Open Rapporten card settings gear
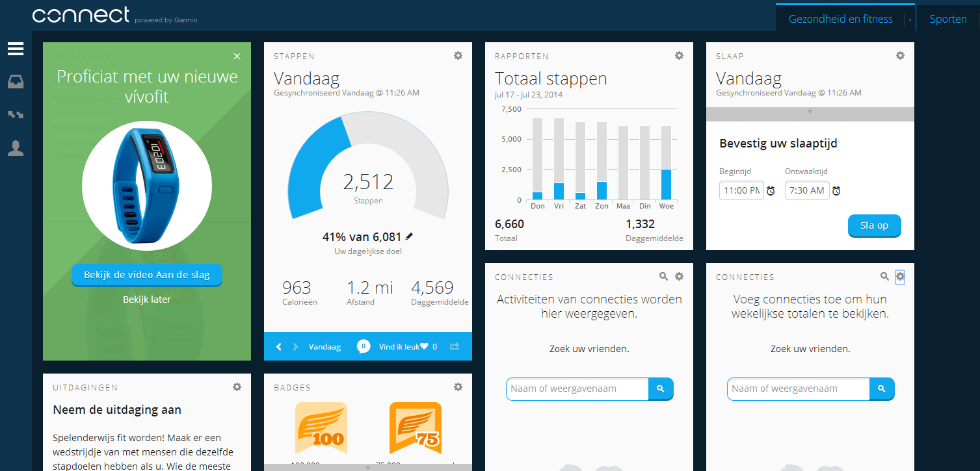The image size is (980, 471). tap(679, 56)
